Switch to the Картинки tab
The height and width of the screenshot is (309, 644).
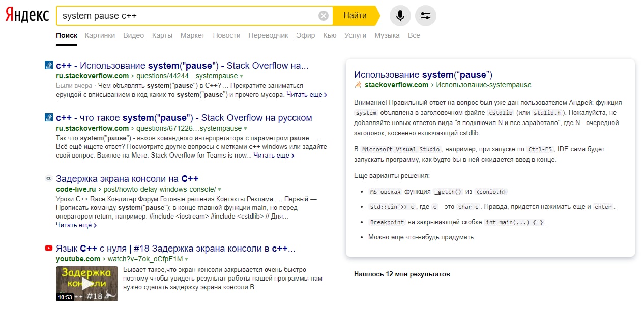(100, 35)
